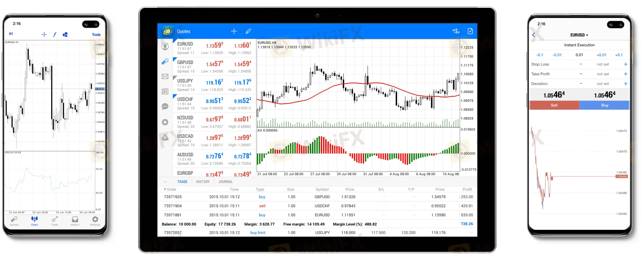Viewport: 644px width, 260px height.
Task: Select EURGBP row in quotes list
Action: point(214,173)
